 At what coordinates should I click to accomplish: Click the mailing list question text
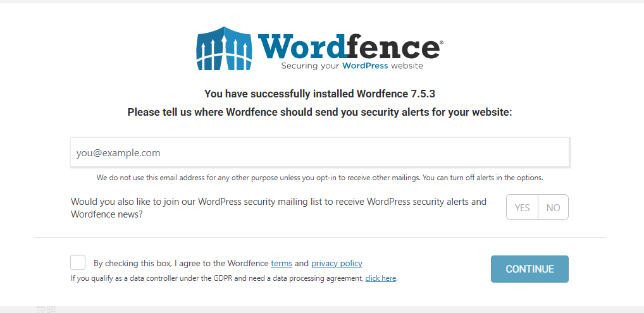click(278, 208)
